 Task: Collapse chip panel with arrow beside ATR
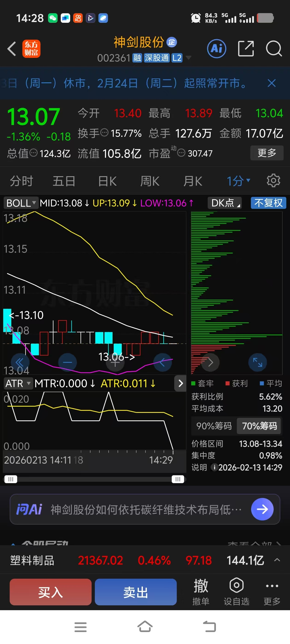180,383
